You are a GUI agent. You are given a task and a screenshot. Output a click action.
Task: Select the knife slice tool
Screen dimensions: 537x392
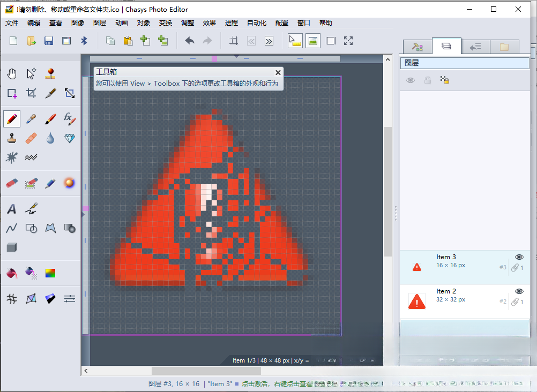coord(50,93)
